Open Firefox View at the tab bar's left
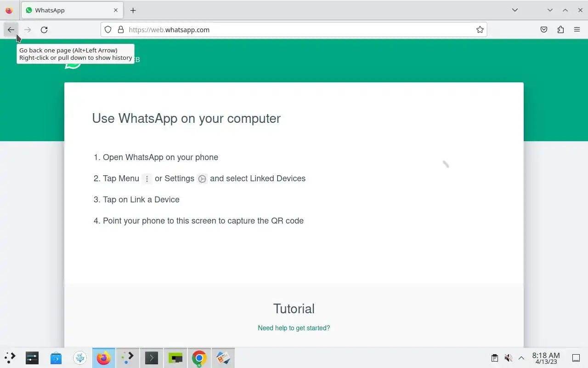The width and height of the screenshot is (588, 368). pyautogui.click(x=9, y=10)
